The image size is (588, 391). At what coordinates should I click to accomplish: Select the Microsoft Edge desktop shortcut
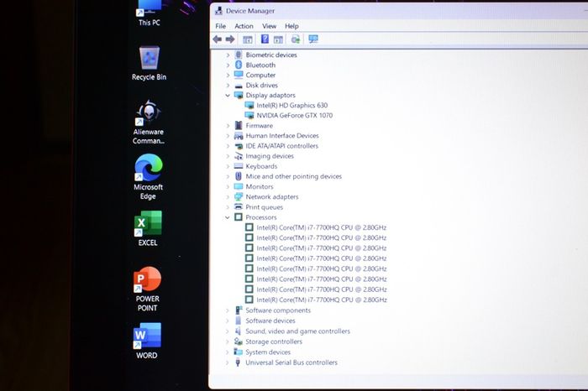148,177
